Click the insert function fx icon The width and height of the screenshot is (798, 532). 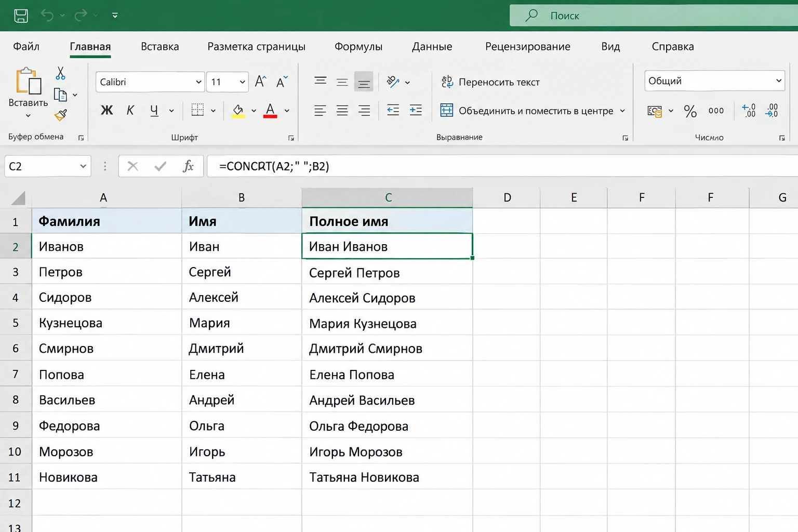coord(188,166)
